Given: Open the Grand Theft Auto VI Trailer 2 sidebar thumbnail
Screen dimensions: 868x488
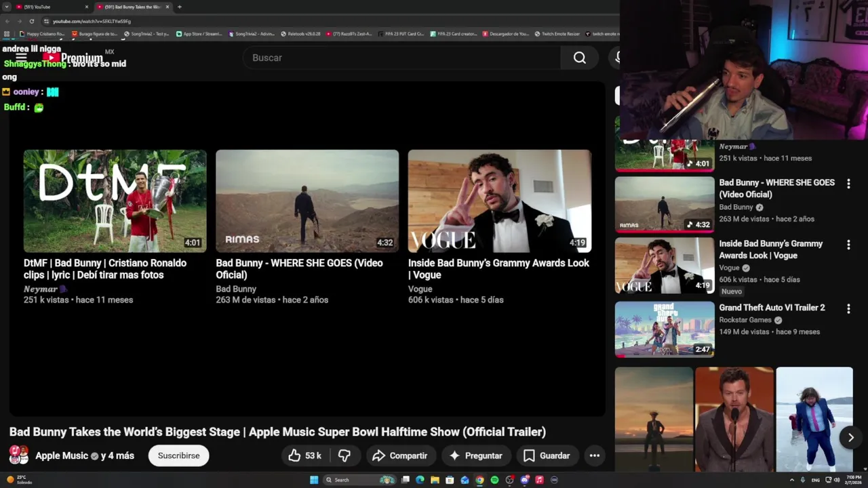Looking at the screenshot, I should (665, 329).
